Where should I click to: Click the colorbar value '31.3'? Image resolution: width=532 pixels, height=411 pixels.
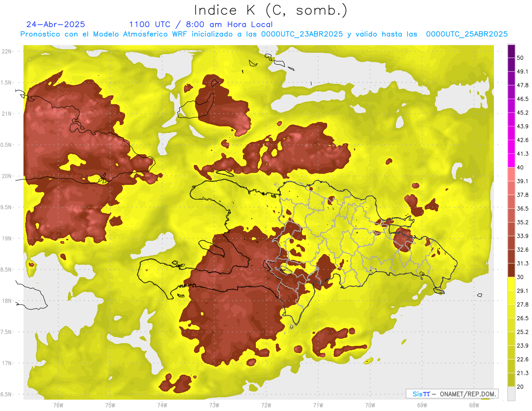click(x=523, y=263)
